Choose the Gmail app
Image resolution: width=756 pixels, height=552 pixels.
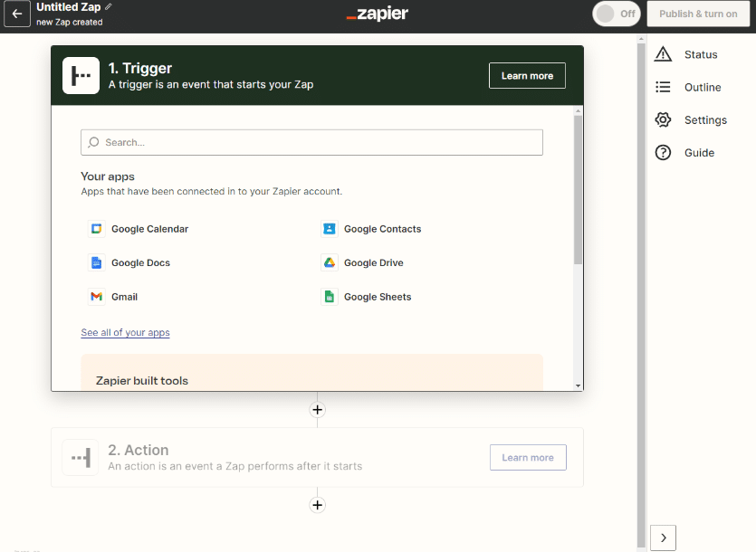tap(124, 297)
